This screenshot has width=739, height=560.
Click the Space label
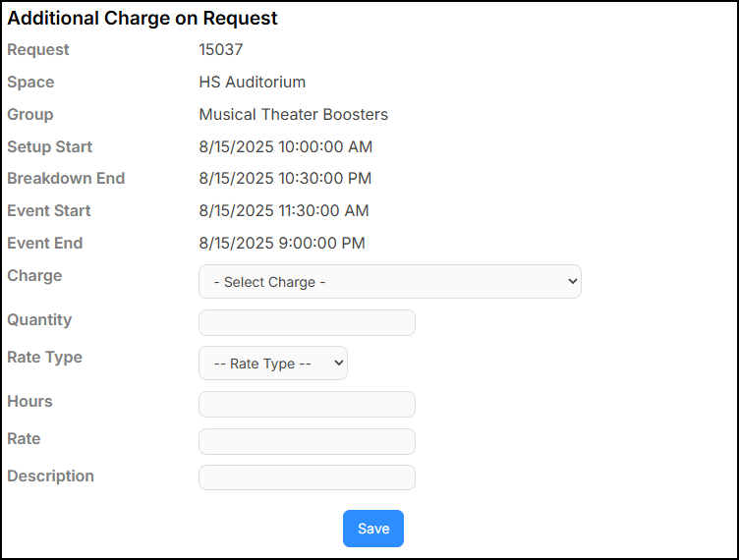click(x=30, y=82)
